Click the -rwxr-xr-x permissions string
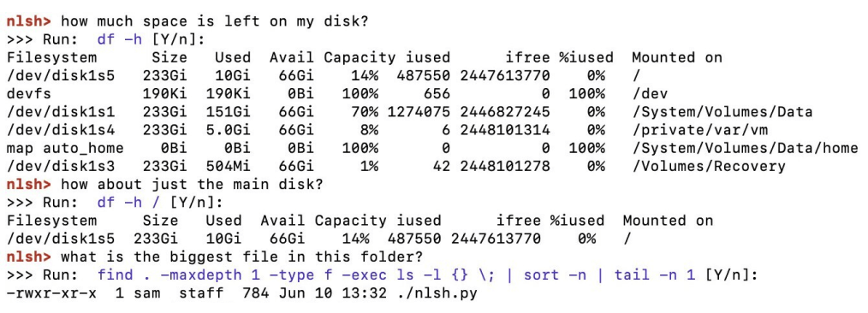The image size is (868, 313). click(x=52, y=293)
